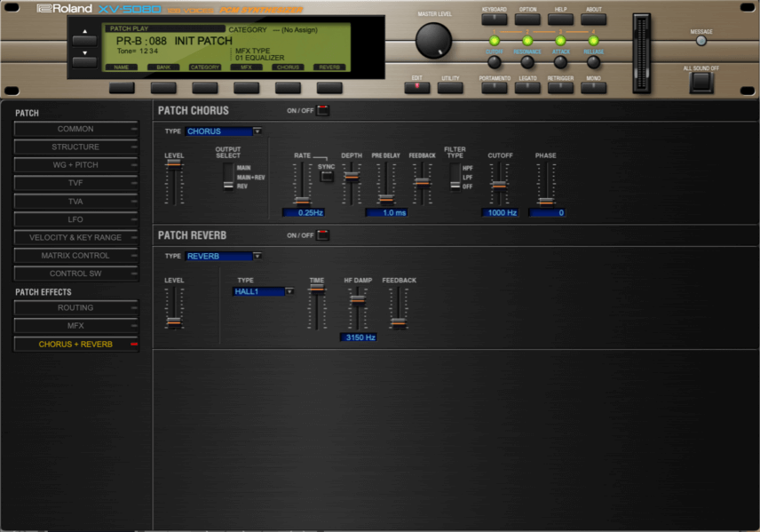Click the chorus Filter Type switch
This screenshot has height=532, width=760.
pyautogui.click(x=455, y=177)
